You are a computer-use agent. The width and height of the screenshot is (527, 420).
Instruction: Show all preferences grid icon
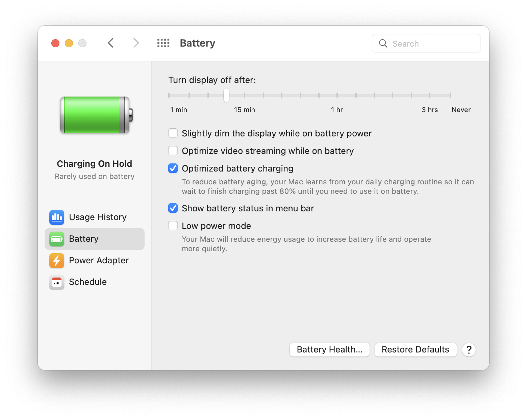click(x=164, y=43)
